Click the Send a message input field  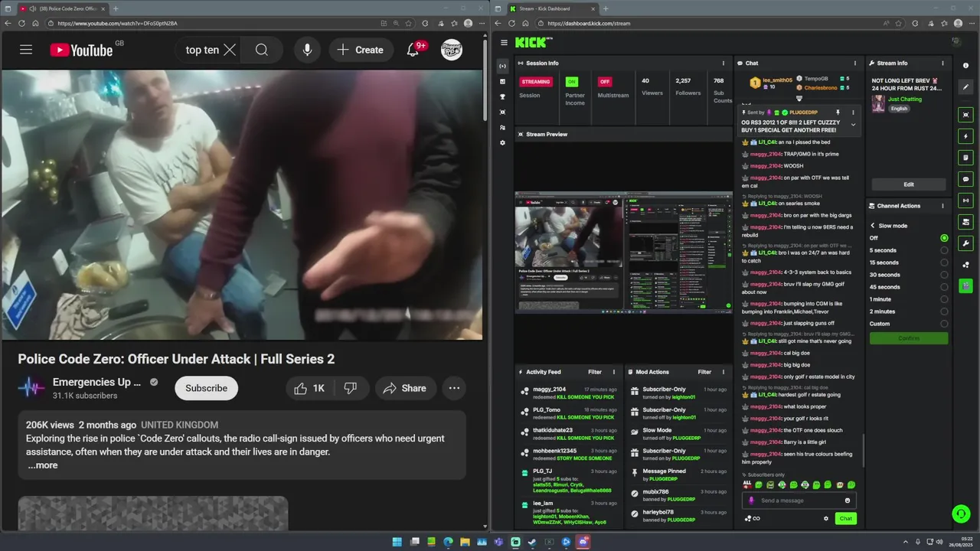click(799, 500)
